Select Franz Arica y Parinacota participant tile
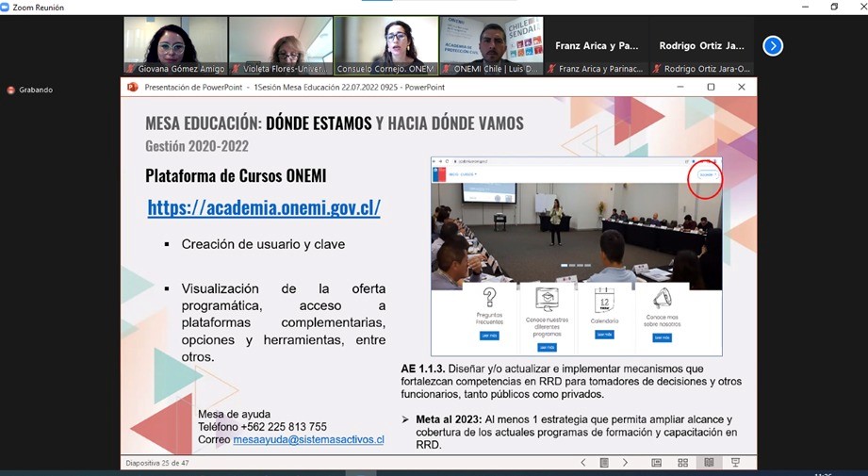The image size is (868, 476). (597, 45)
